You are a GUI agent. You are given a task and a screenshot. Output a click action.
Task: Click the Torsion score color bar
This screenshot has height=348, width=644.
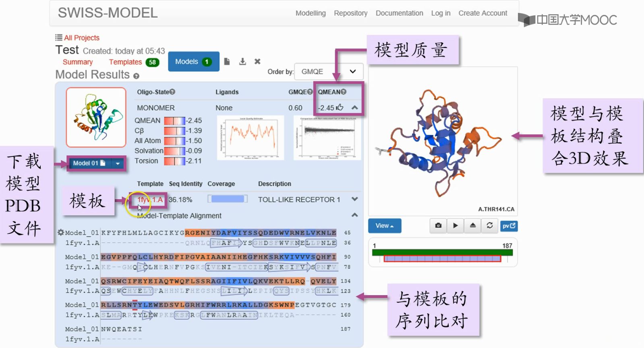tap(174, 161)
